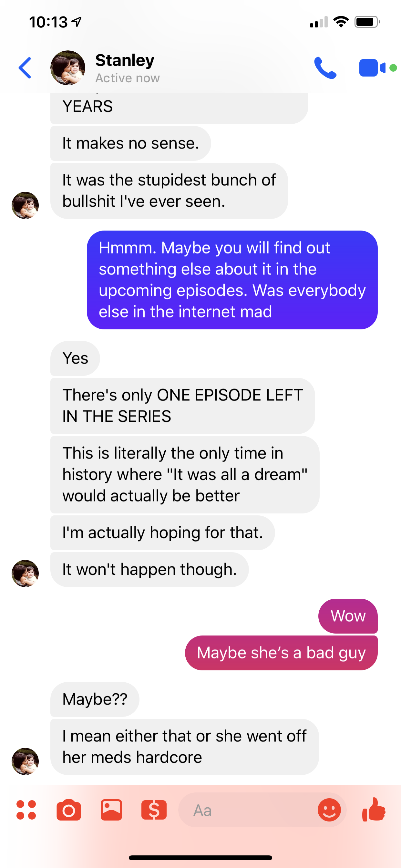
Task: Tap avatar beside "her meds hardcore" message
Action: tap(25, 761)
